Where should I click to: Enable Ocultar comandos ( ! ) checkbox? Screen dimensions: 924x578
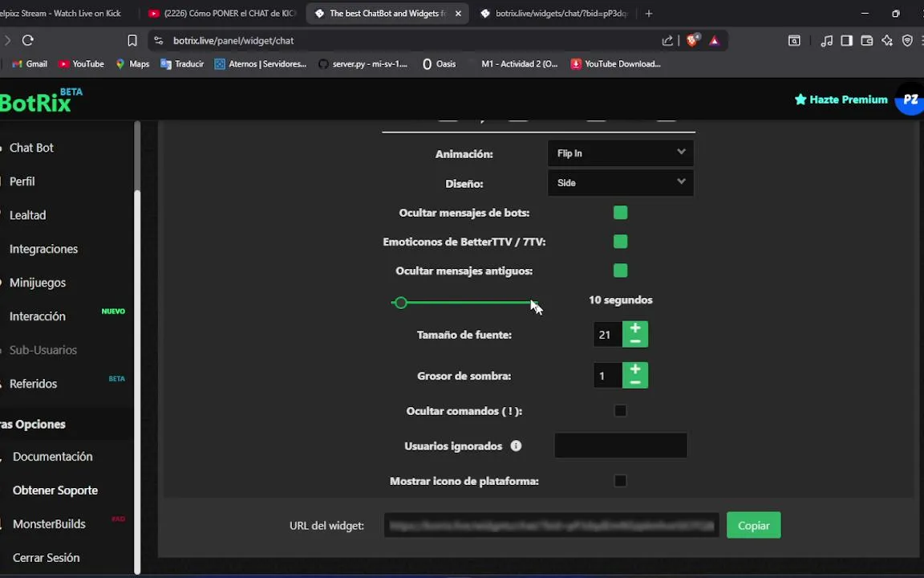tap(620, 410)
